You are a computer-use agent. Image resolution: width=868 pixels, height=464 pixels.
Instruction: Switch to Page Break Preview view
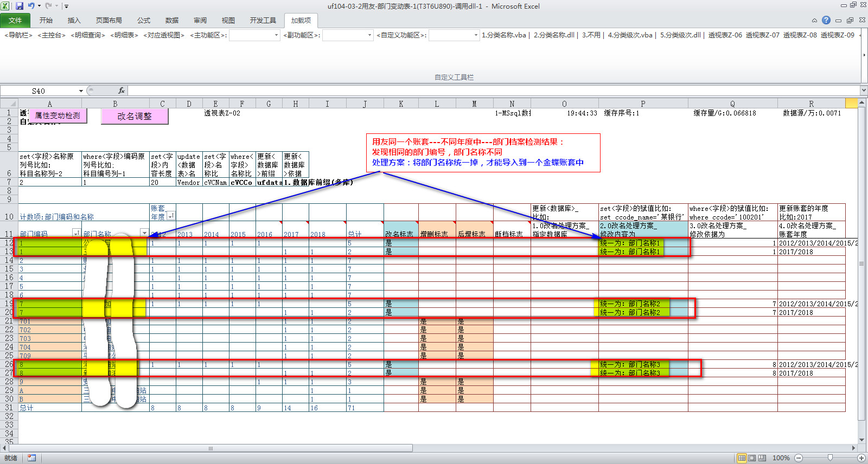(x=762, y=458)
